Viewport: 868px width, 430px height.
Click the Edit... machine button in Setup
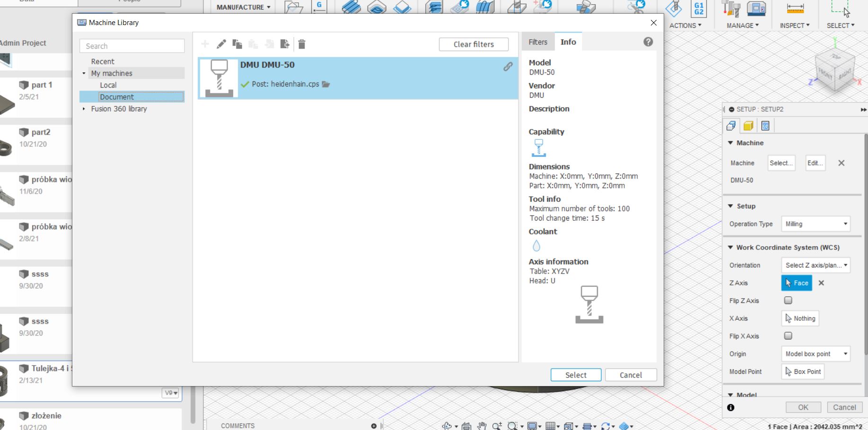[x=815, y=163]
